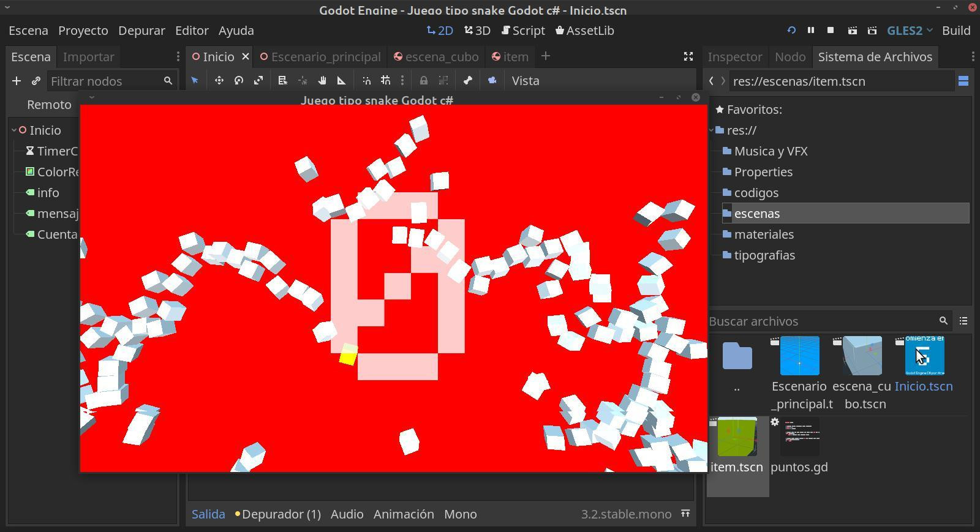Reload the running scene
This screenshot has width=980, height=532.
(791, 31)
